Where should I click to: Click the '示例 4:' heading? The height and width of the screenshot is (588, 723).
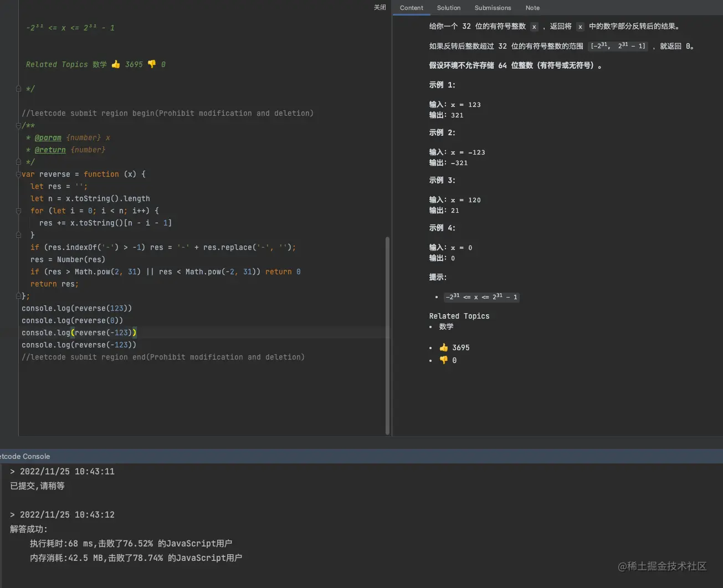442,228
